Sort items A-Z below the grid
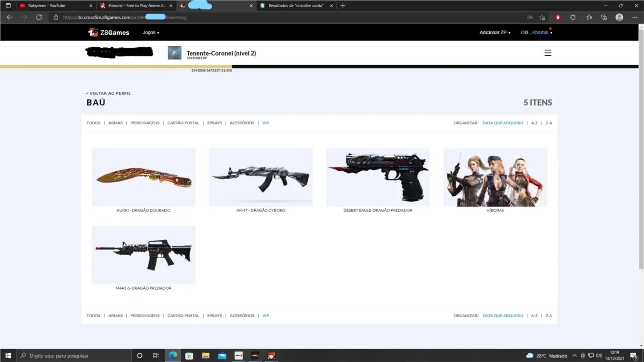Screen dimensions: 644x362 click(x=534, y=316)
